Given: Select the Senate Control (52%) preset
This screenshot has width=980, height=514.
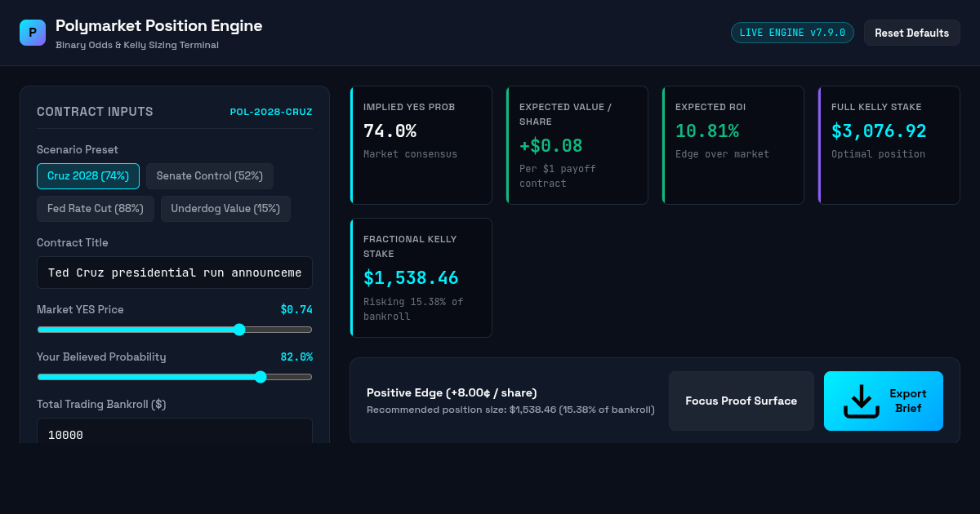Looking at the screenshot, I should click(x=210, y=176).
